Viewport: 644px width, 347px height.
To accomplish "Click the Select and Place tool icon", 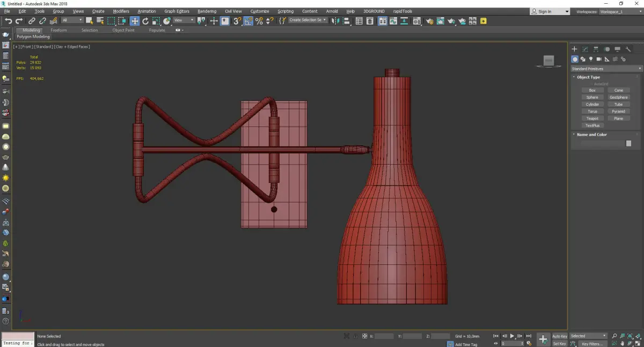I will coord(167,21).
